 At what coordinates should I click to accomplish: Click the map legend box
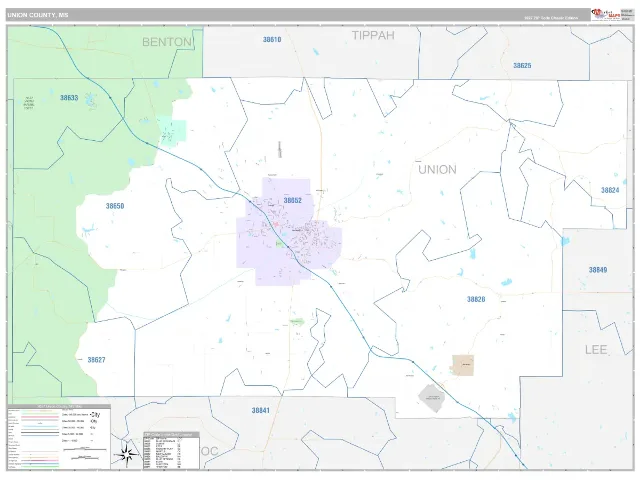point(59,437)
